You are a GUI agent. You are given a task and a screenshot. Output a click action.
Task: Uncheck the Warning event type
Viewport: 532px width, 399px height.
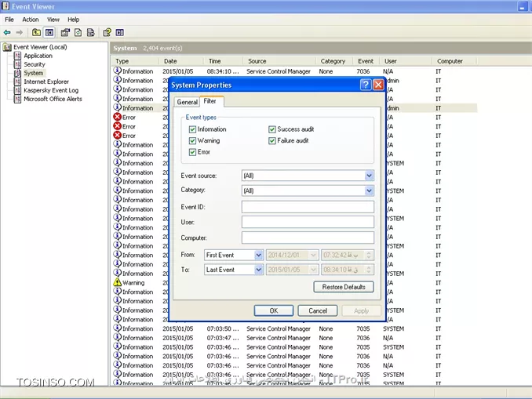pyautogui.click(x=192, y=140)
